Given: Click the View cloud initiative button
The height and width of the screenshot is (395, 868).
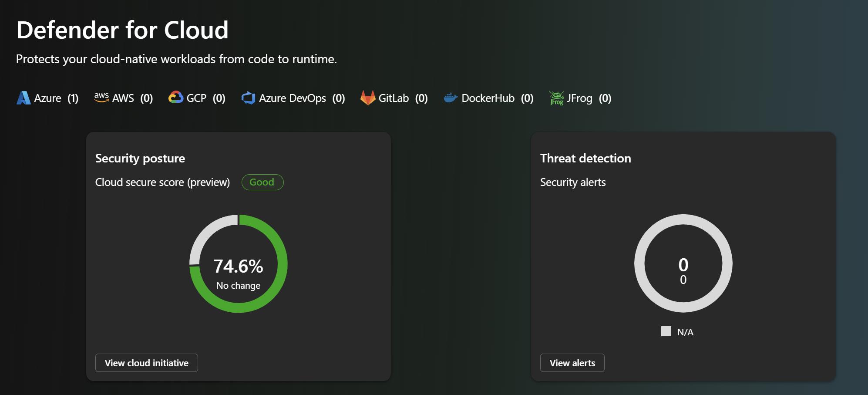Looking at the screenshot, I should (146, 363).
